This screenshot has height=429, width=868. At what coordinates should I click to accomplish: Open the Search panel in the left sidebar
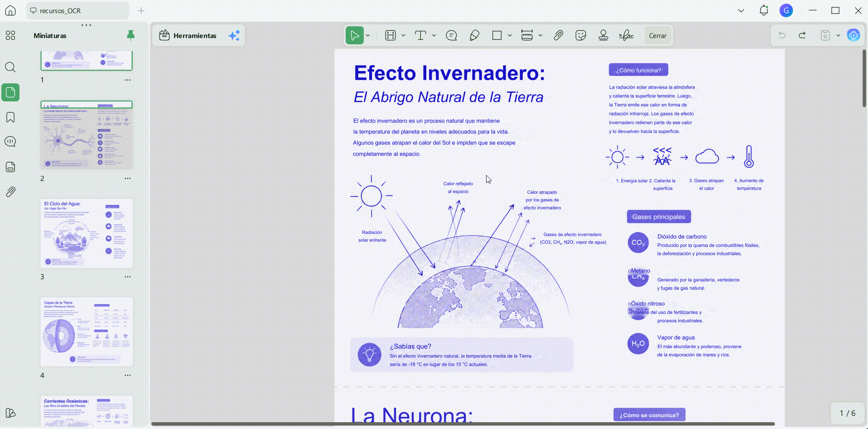pyautogui.click(x=10, y=67)
